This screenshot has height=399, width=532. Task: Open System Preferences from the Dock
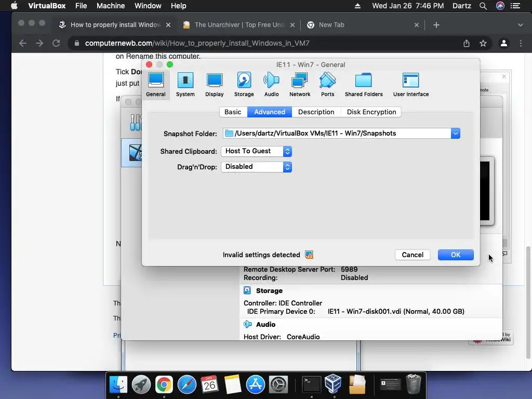point(278,385)
